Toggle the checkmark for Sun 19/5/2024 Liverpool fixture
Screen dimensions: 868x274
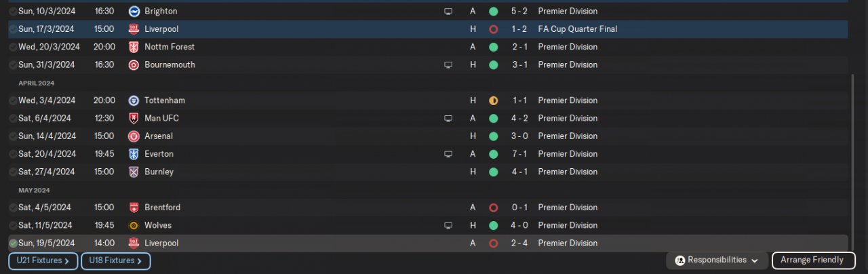tap(13, 243)
